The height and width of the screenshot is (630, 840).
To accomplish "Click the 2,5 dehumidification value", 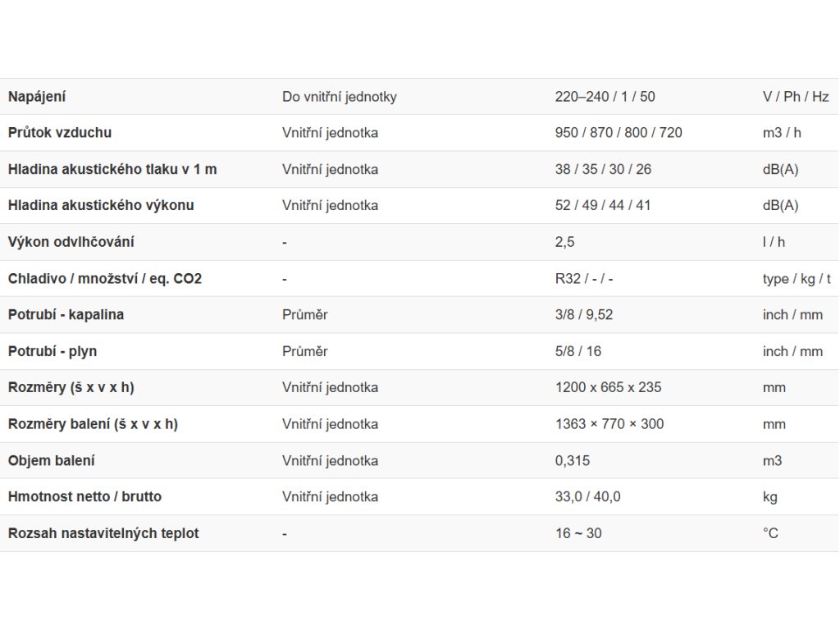I will tap(564, 242).
